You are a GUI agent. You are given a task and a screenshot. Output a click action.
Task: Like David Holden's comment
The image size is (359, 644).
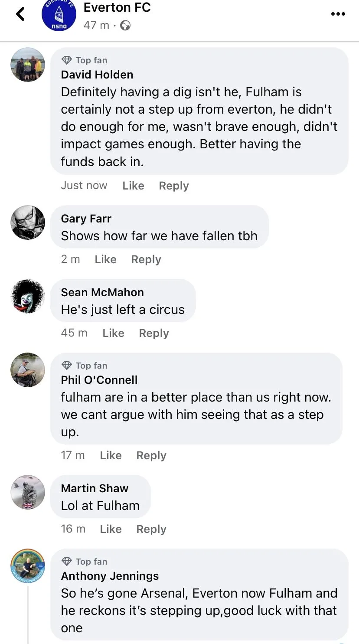coord(133,186)
